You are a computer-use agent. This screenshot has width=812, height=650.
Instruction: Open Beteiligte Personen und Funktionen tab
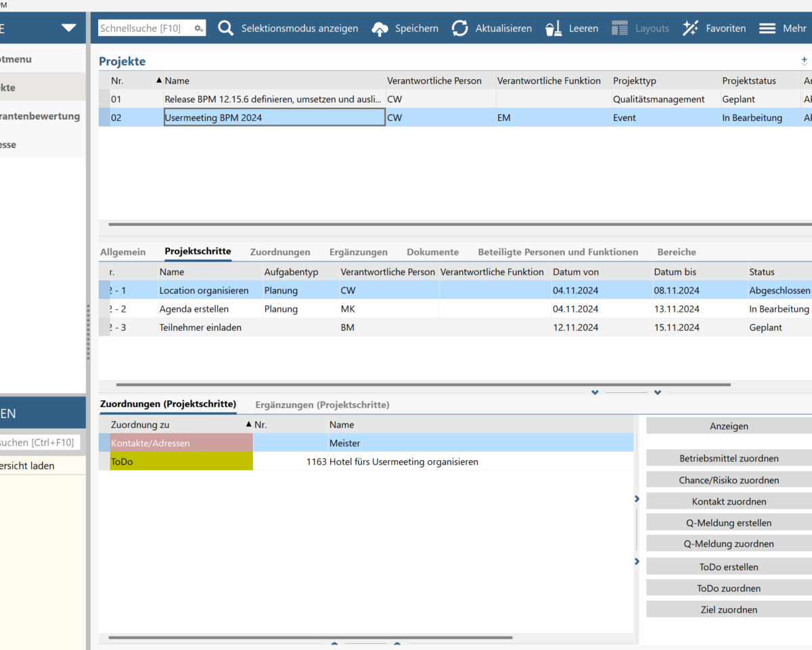coord(558,252)
